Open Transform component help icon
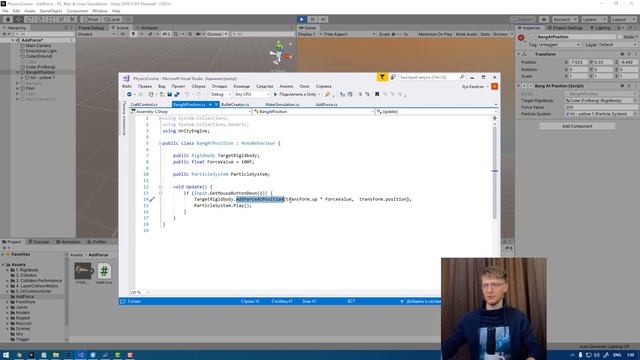 [622, 54]
